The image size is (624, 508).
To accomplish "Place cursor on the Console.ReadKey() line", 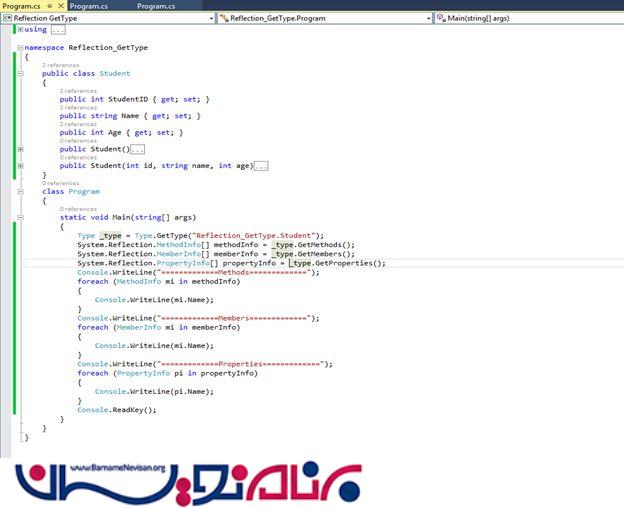I will coord(117,410).
